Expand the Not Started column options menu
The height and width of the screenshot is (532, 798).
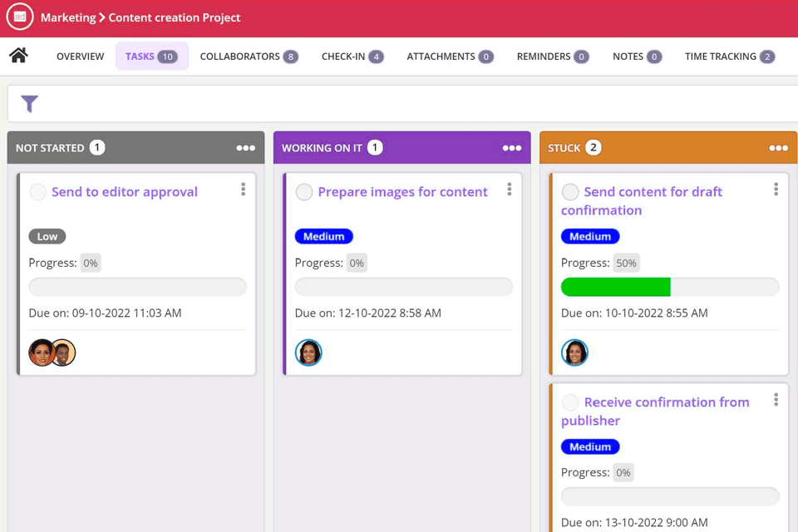245,148
